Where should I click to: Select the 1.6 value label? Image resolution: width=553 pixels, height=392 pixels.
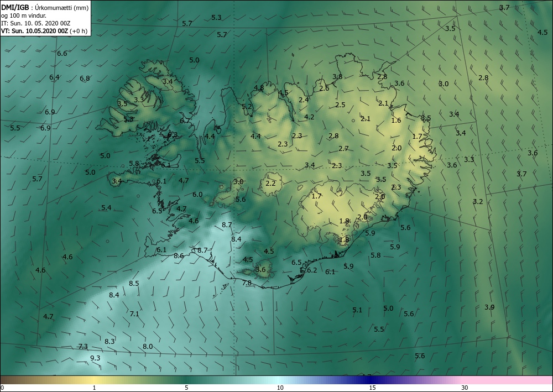397,121
